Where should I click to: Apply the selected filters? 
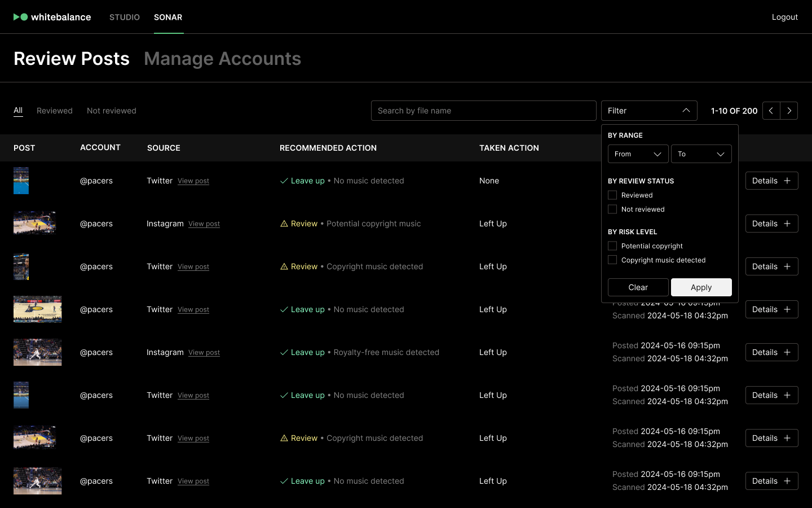pyautogui.click(x=701, y=287)
